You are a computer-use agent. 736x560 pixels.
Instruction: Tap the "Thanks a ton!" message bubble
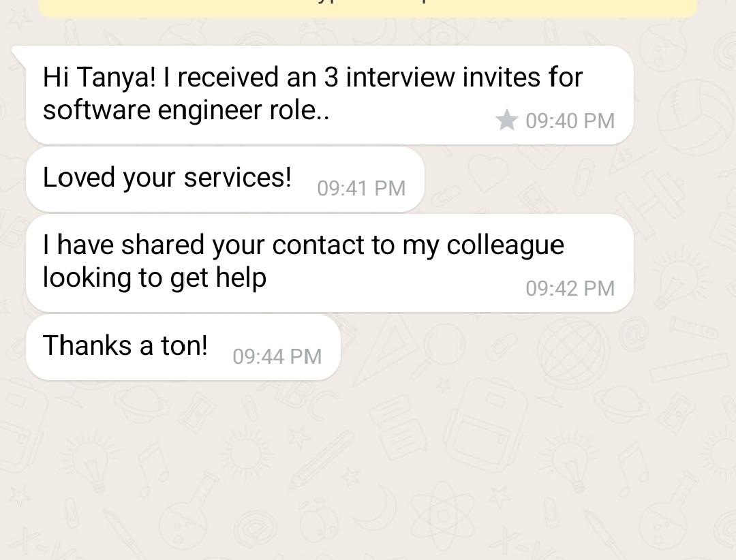point(183,347)
